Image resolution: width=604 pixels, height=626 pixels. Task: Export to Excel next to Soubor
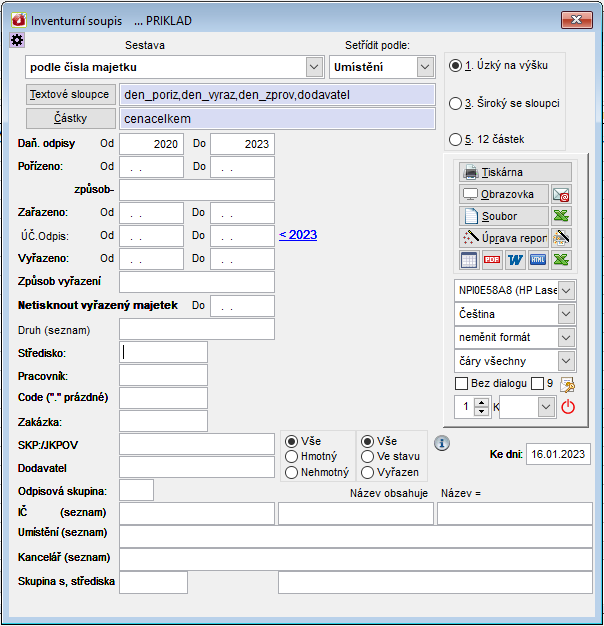[561, 216]
